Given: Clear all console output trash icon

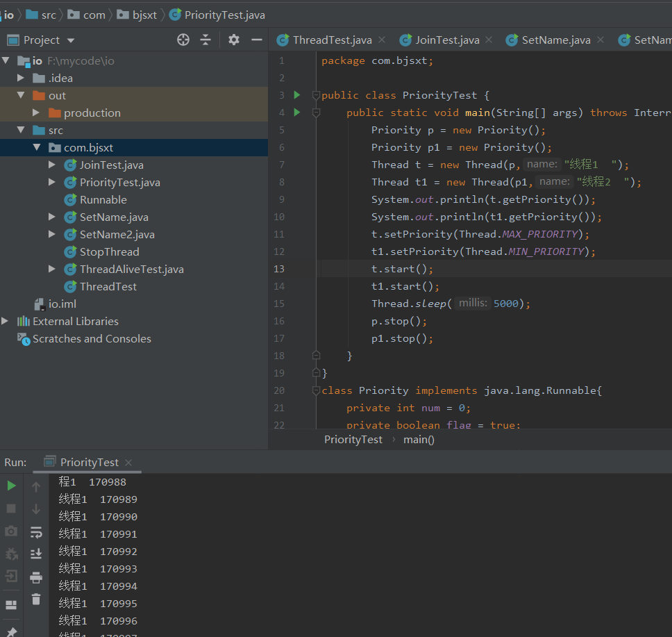Looking at the screenshot, I should (36, 599).
